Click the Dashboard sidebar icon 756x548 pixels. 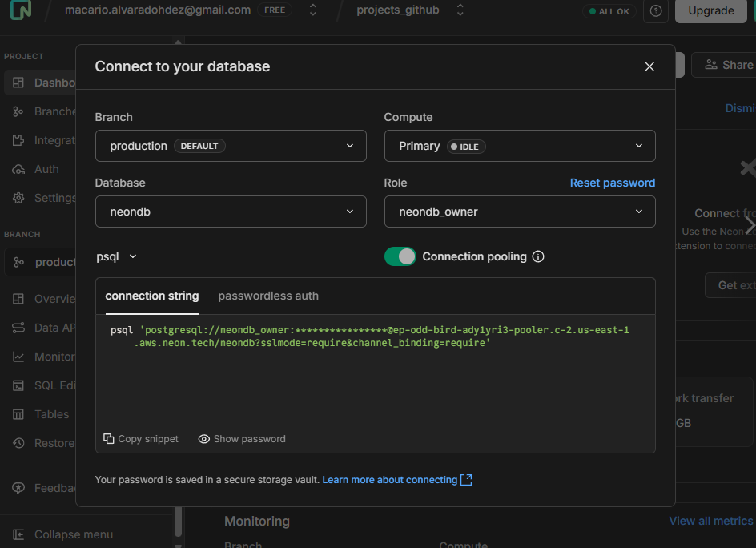pos(18,83)
